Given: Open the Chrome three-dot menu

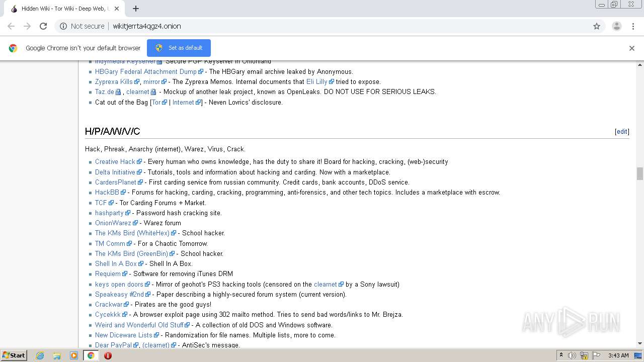Looking at the screenshot, I should 633,26.
